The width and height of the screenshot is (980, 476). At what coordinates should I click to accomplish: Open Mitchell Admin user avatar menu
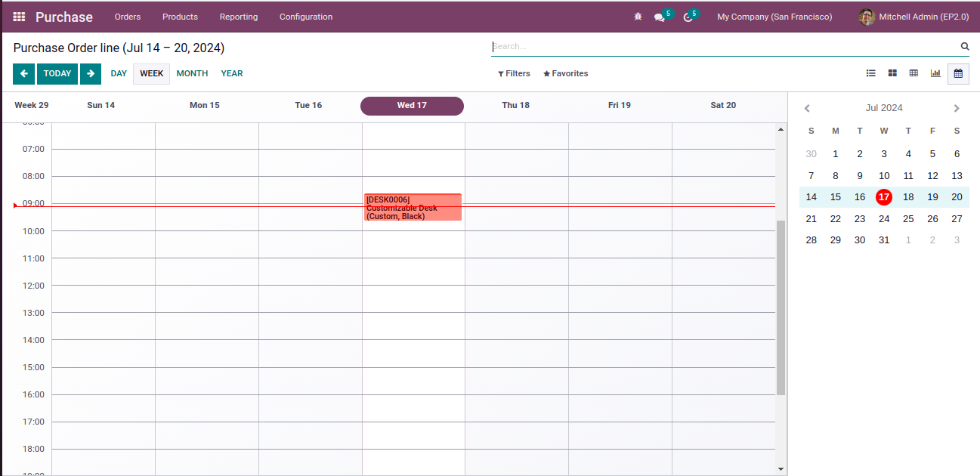[x=914, y=17]
